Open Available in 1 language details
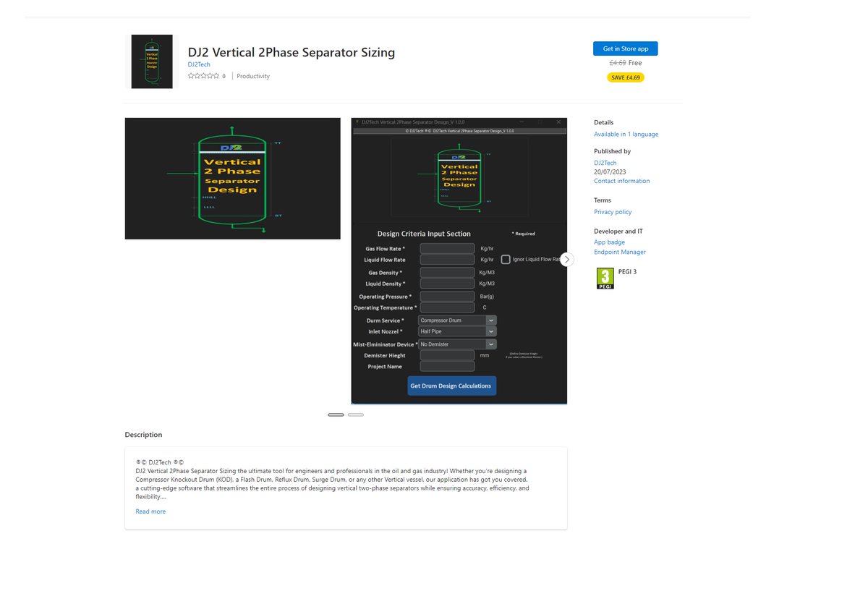868x599 pixels. click(x=626, y=134)
